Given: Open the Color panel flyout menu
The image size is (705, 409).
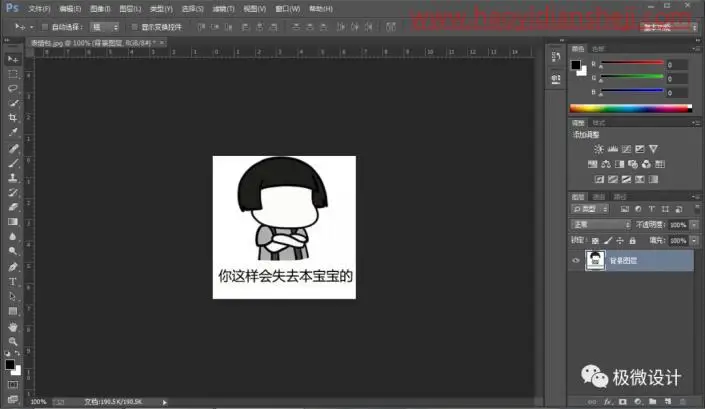Looking at the screenshot, I should click(696, 49).
